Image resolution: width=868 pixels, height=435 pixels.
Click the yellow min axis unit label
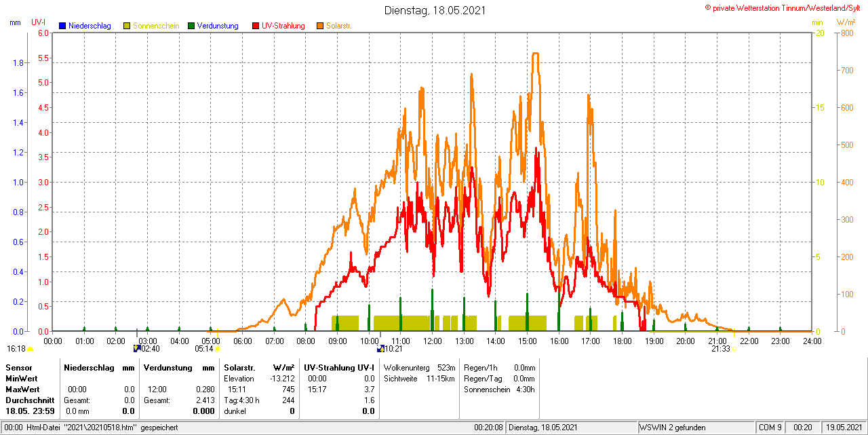817,22
